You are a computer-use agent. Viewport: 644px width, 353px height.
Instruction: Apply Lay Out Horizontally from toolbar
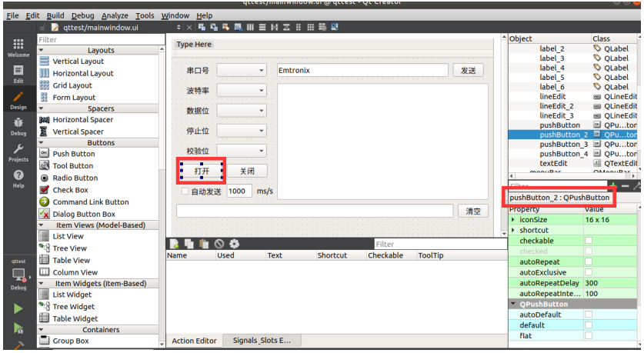(250, 27)
